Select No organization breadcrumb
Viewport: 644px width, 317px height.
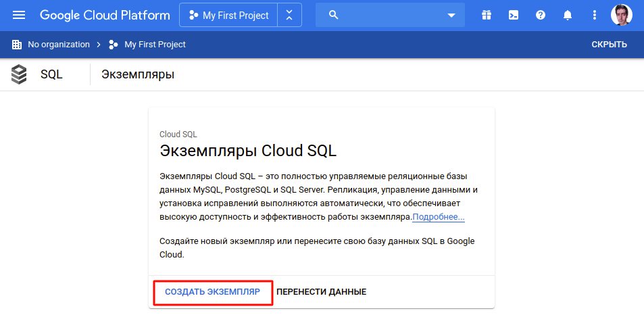click(x=59, y=45)
